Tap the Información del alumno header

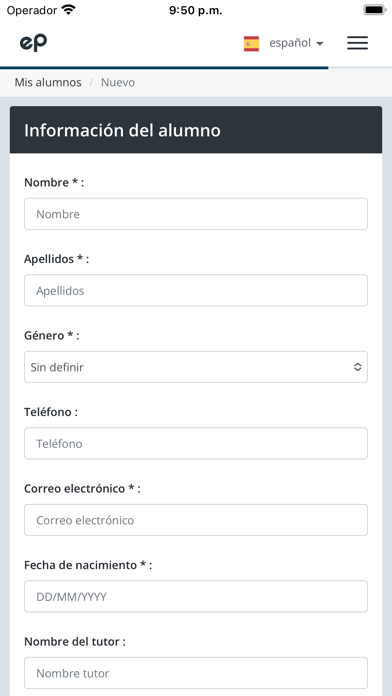pyautogui.click(x=196, y=130)
